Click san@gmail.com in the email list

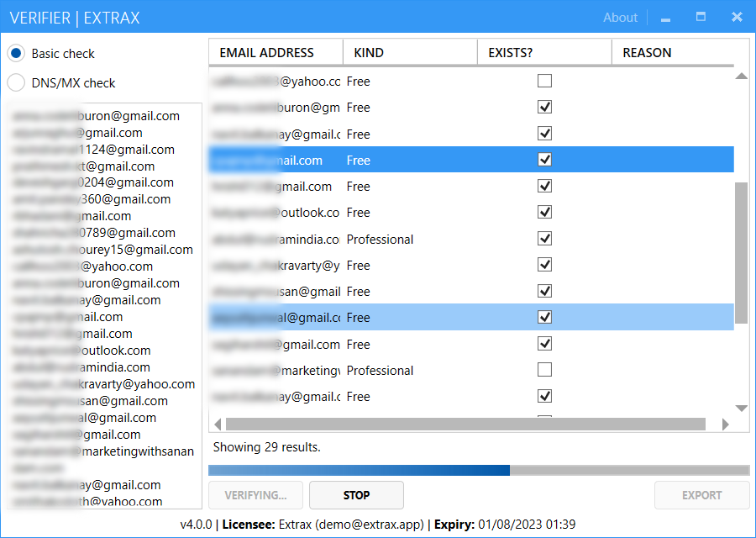click(90, 401)
